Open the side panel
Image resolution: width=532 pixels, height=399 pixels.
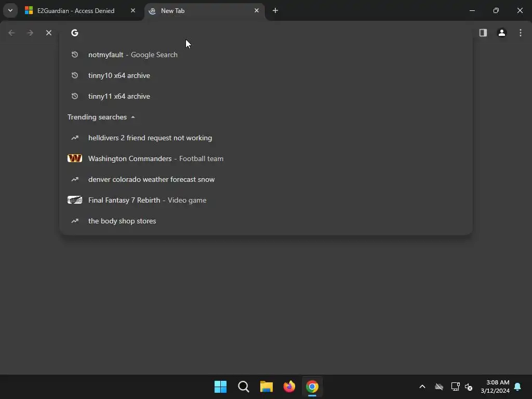pyautogui.click(x=483, y=33)
